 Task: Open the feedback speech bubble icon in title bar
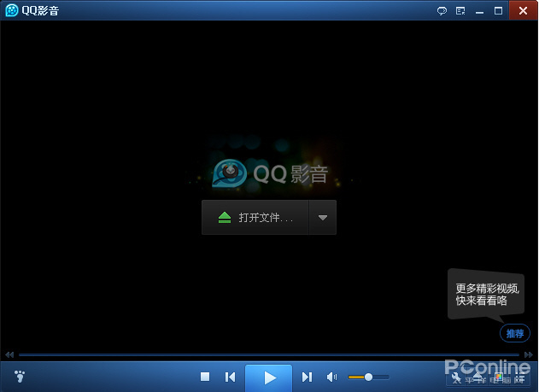pyautogui.click(x=442, y=10)
